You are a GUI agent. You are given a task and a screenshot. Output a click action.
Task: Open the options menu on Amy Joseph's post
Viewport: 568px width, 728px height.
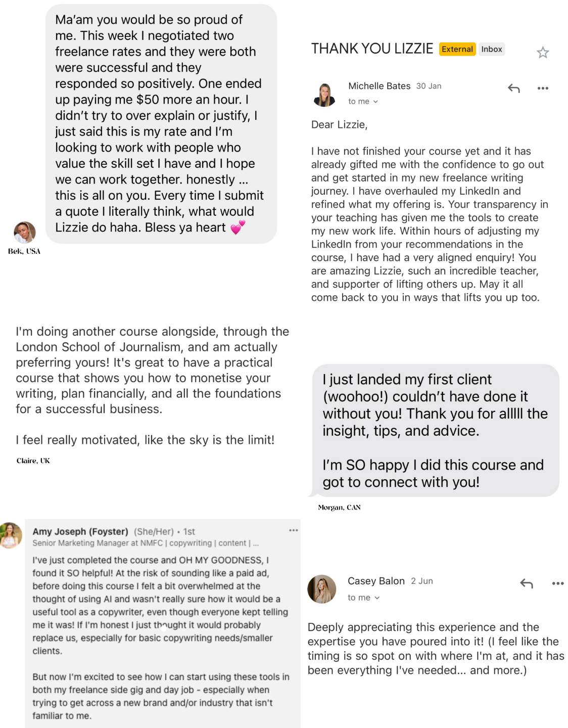point(294,530)
